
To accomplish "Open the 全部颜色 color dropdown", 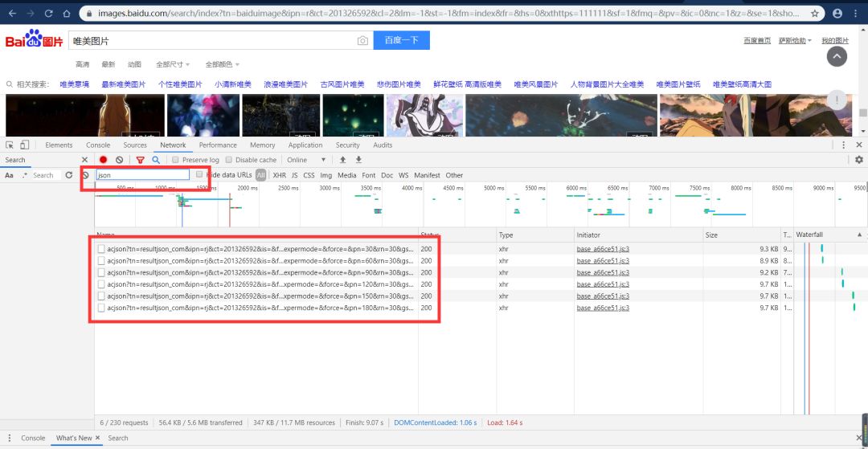I will (222, 65).
